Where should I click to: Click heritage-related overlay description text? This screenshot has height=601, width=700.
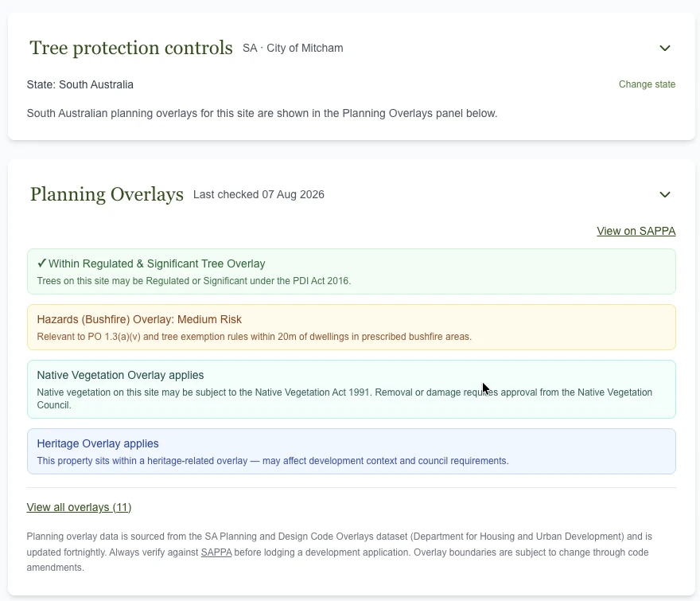click(x=273, y=461)
